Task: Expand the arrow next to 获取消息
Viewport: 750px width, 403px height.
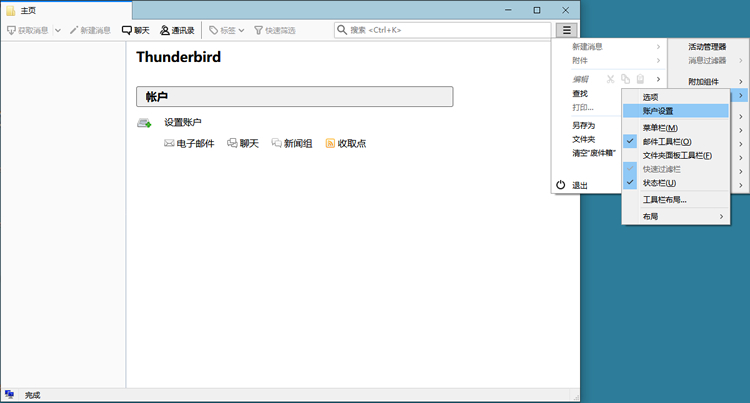Action: [58, 30]
